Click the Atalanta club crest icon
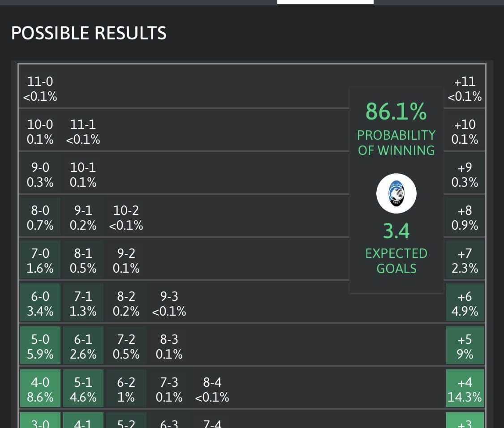Viewport: 504px width, 428px height. 396,193
